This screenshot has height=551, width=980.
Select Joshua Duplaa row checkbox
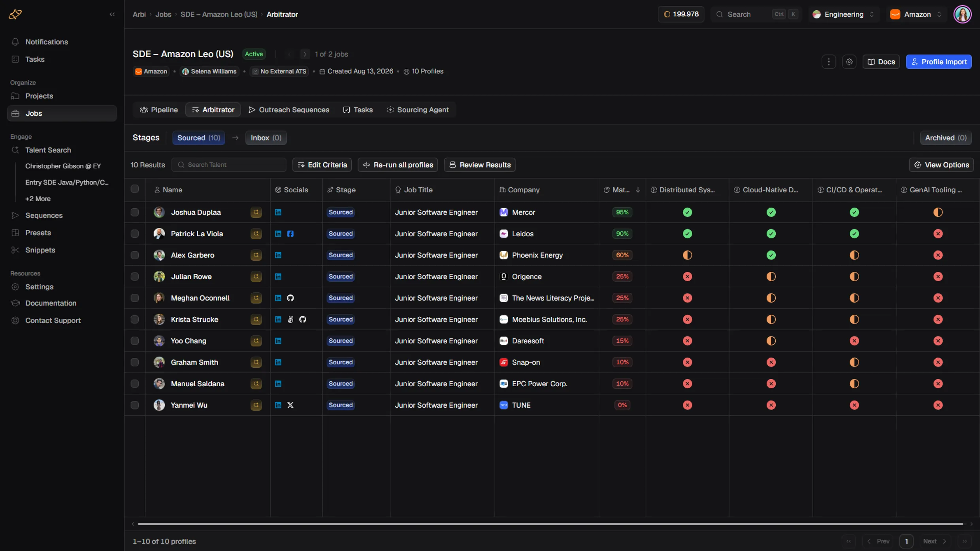(135, 212)
